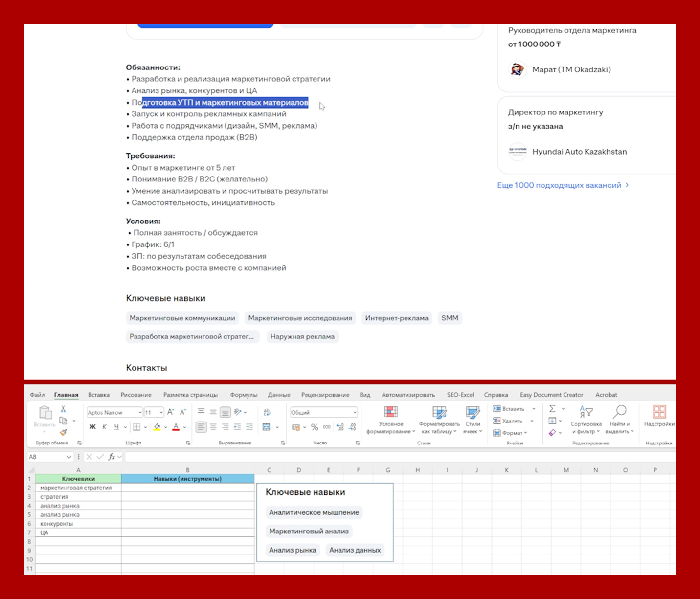Click the Format Painter brush icon
Image resolution: width=700 pixels, height=599 pixels.
63,432
